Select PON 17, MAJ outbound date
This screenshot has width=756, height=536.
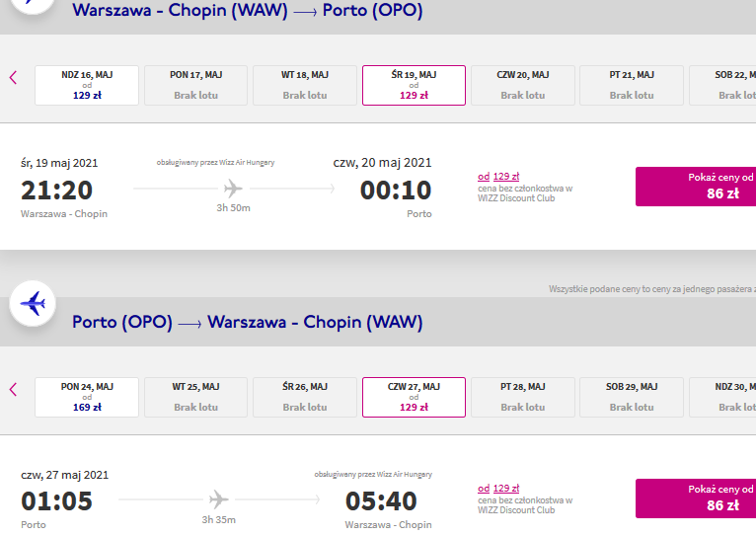pos(195,85)
